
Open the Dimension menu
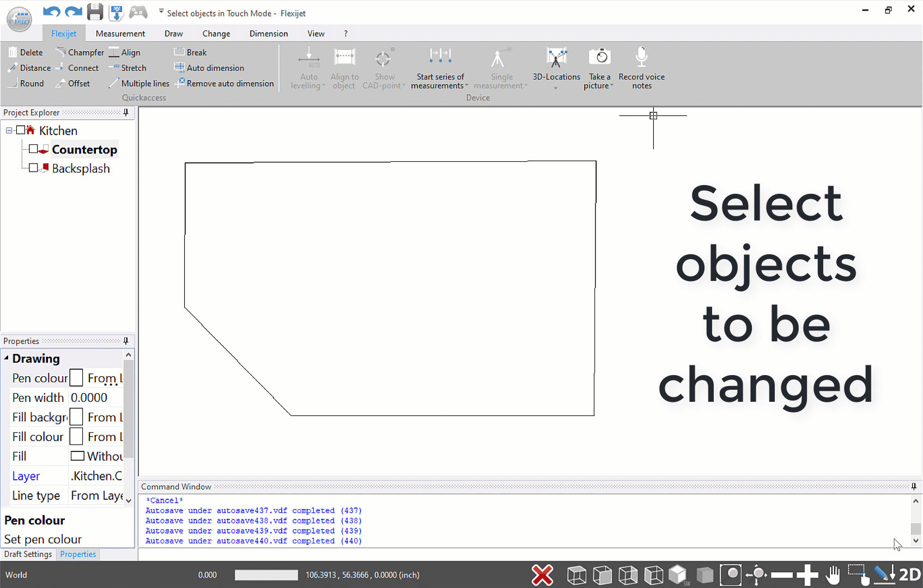(268, 33)
